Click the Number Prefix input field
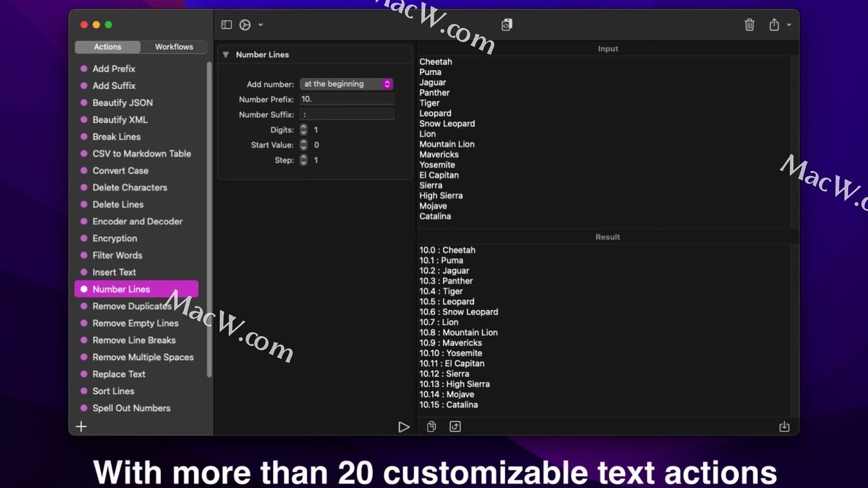The image size is (868, 488). [x=346, y=99]
